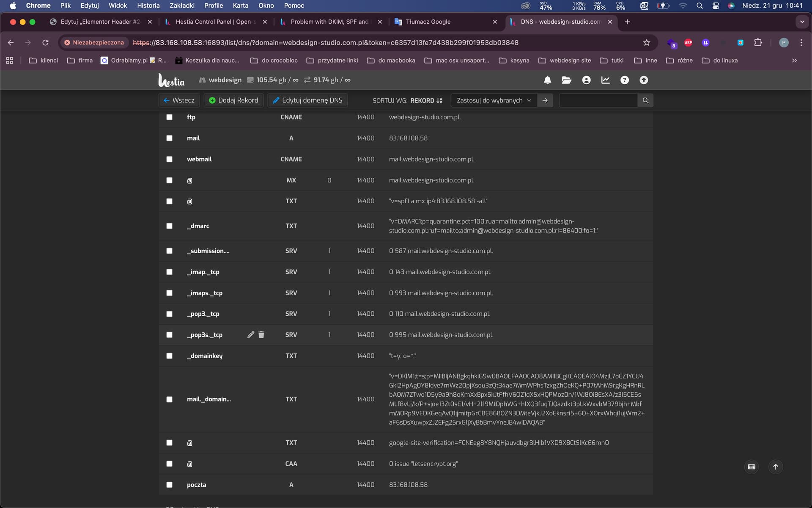Show hidden bookmarks with the chevron

coord(794,61)
